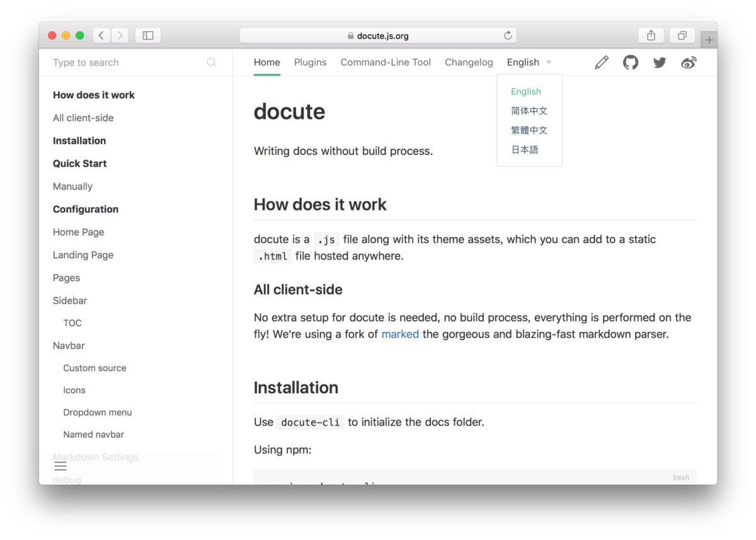Select 繁體中文 language option

pos(529,130)
